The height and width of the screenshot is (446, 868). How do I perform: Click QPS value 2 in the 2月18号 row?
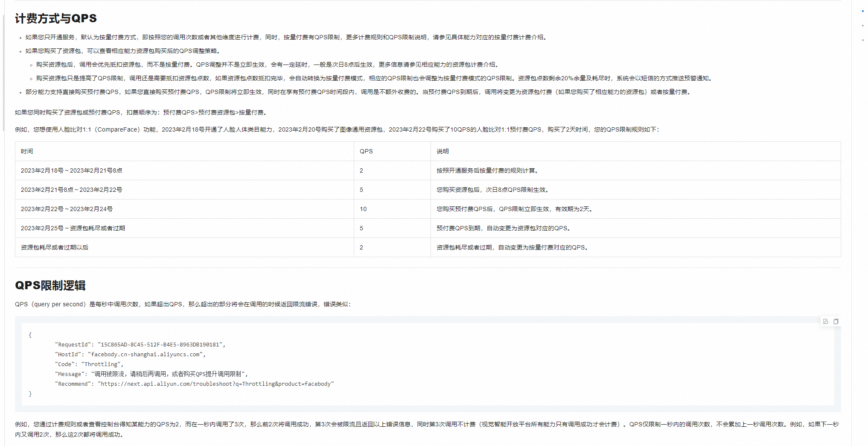tap(361, 170)
